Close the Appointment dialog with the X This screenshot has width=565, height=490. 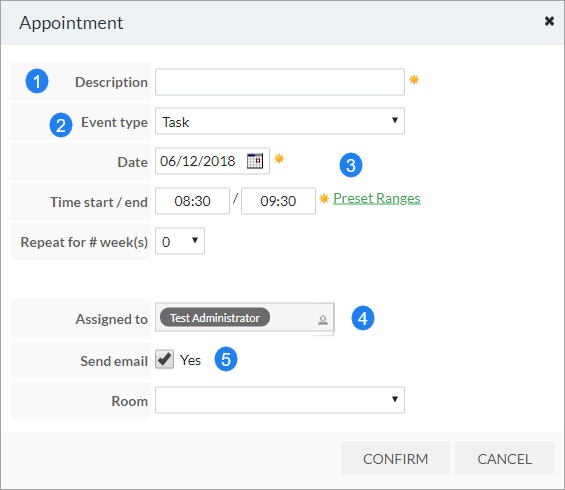pyautogui.click(x=549, y=21)
